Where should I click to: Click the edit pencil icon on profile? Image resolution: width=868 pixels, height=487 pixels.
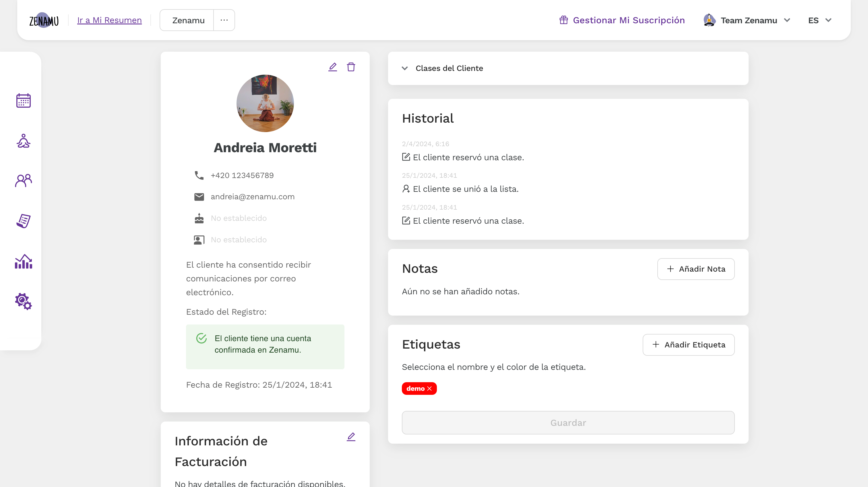point(333,67)
